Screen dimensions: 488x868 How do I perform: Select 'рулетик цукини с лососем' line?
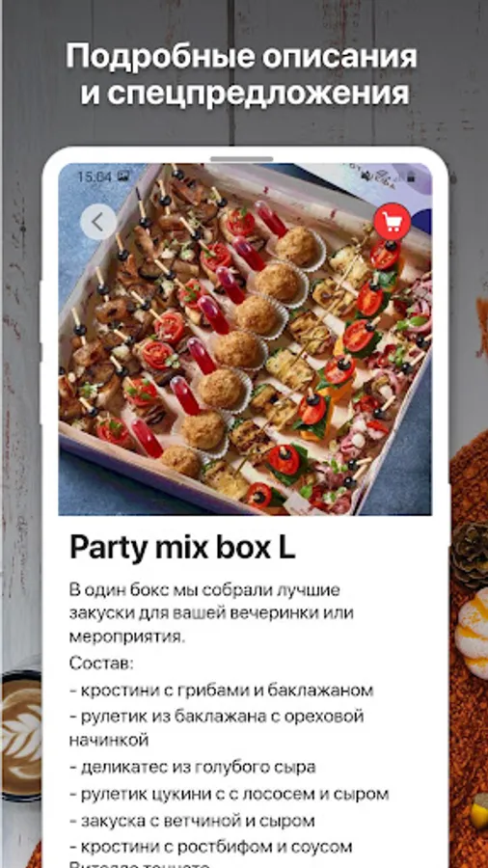click(x=230, y=794)
